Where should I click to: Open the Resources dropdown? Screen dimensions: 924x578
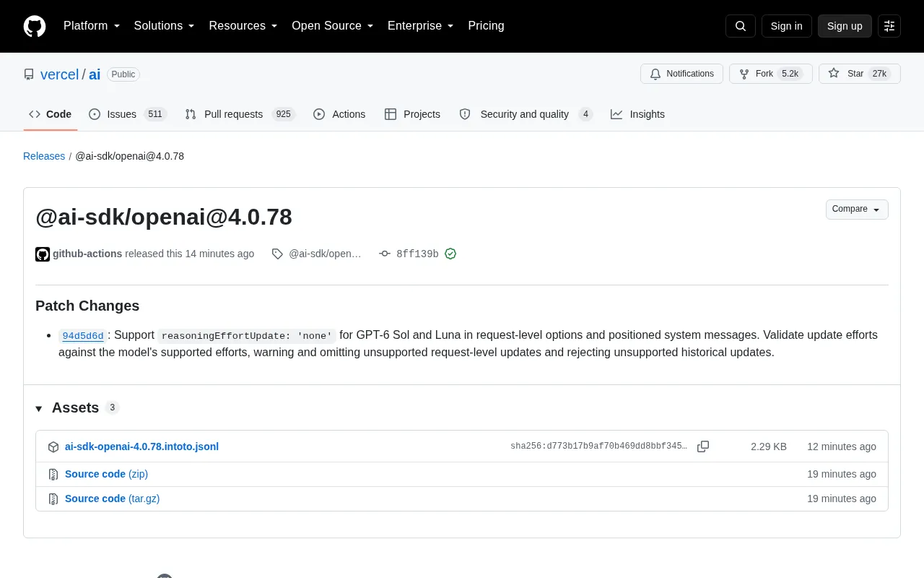point(243,26)
